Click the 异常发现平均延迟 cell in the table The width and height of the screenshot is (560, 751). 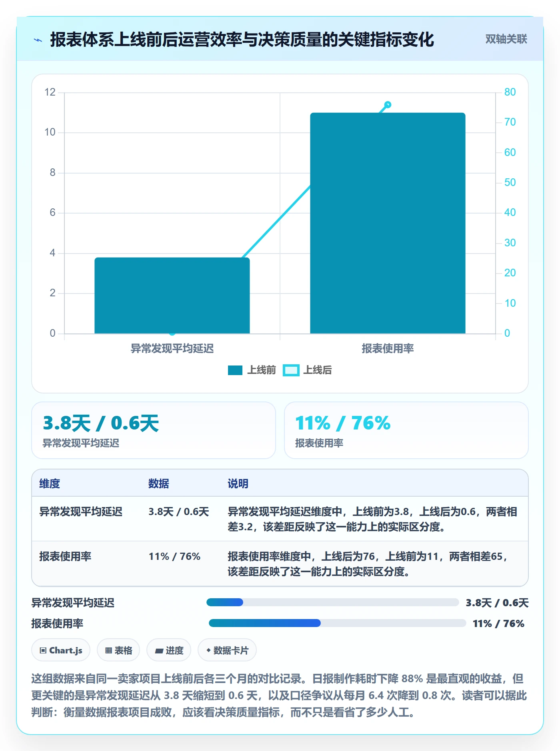pyautogui.click(x=81, y=511)
